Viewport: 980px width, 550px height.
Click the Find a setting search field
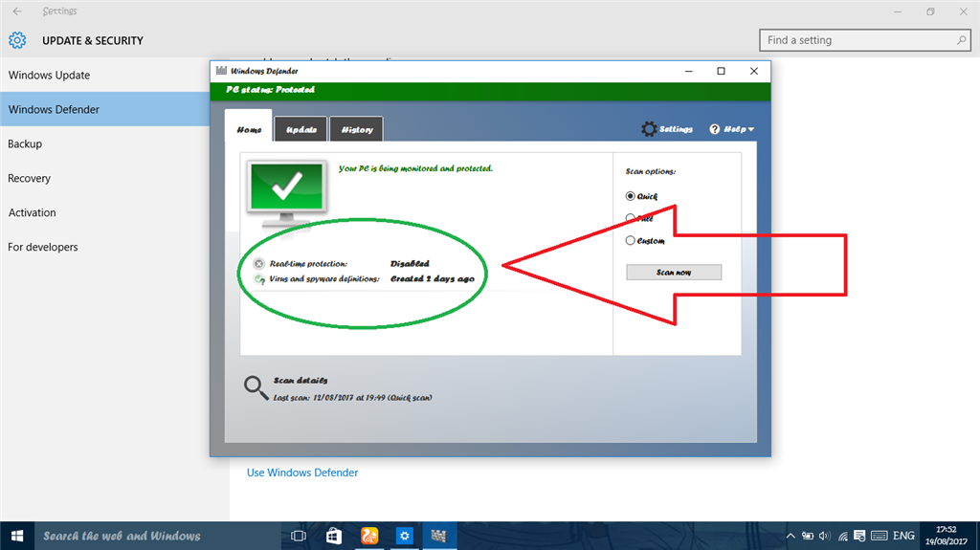(865, 40)
